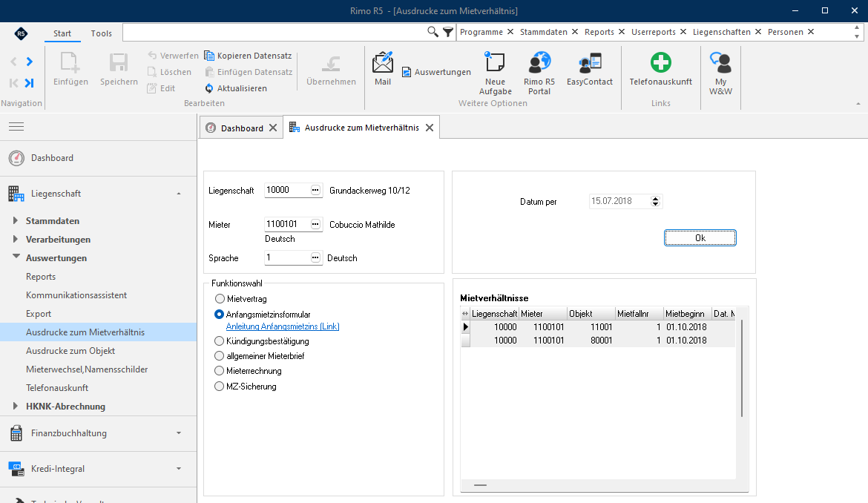Select the Anfangsmietzinsformular radio option
Image resolution: width=868 pixels, height=503 pixels.
[x=219, y=315]
